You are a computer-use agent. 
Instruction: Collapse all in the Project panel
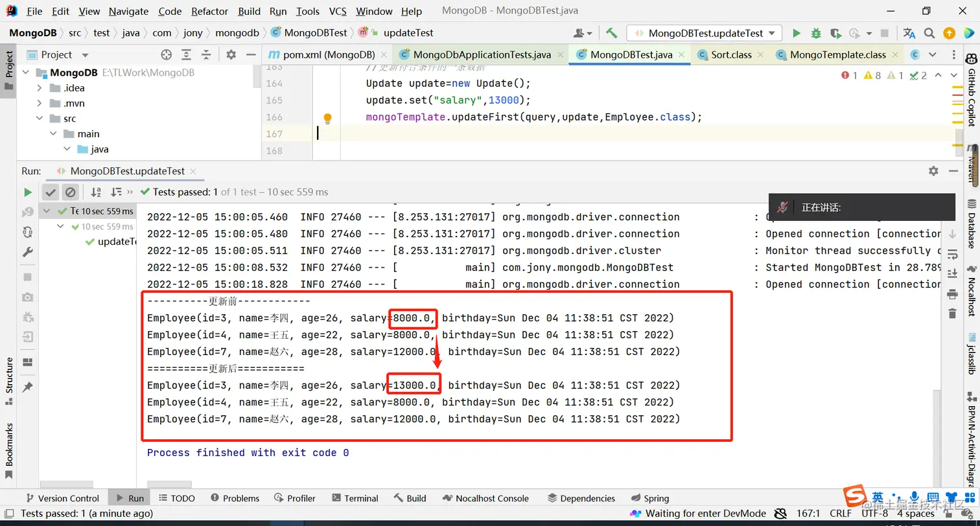click(x=206, y=54)
